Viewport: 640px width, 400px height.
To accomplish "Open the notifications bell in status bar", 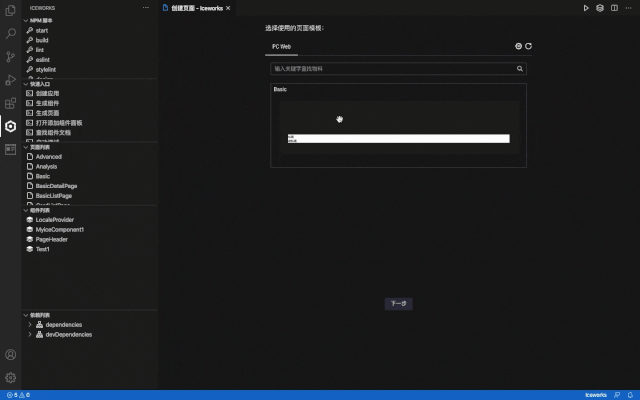I will (x=630, y=395).
